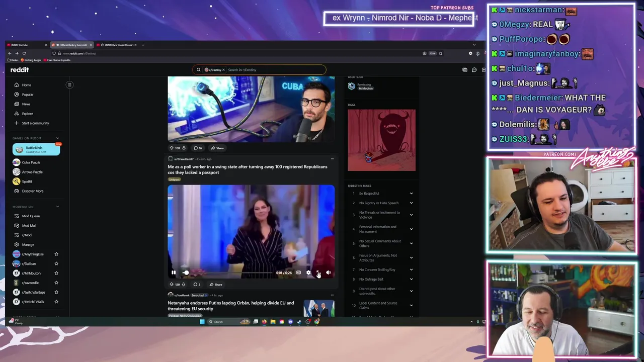644x362 pixels.
Task: Open Arrows Puzzle game
Action: coord(28,172)
